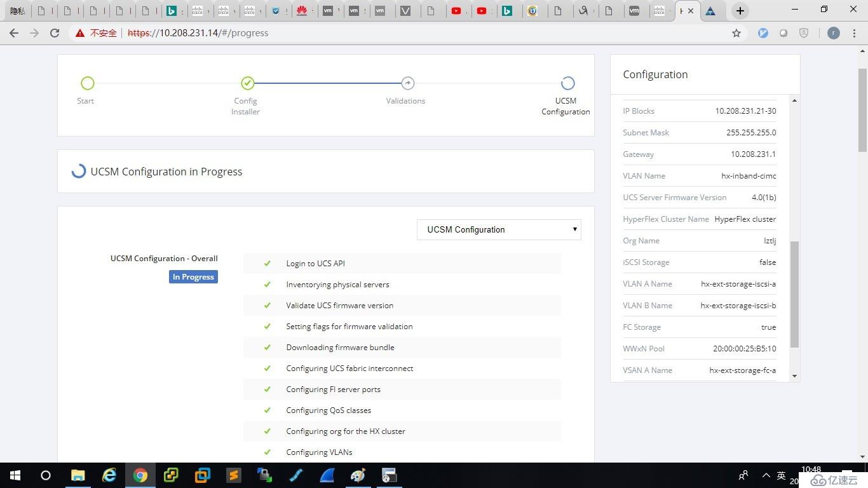Click the UCSM Configuration step circle
The image size is (868, 488).
568,83
